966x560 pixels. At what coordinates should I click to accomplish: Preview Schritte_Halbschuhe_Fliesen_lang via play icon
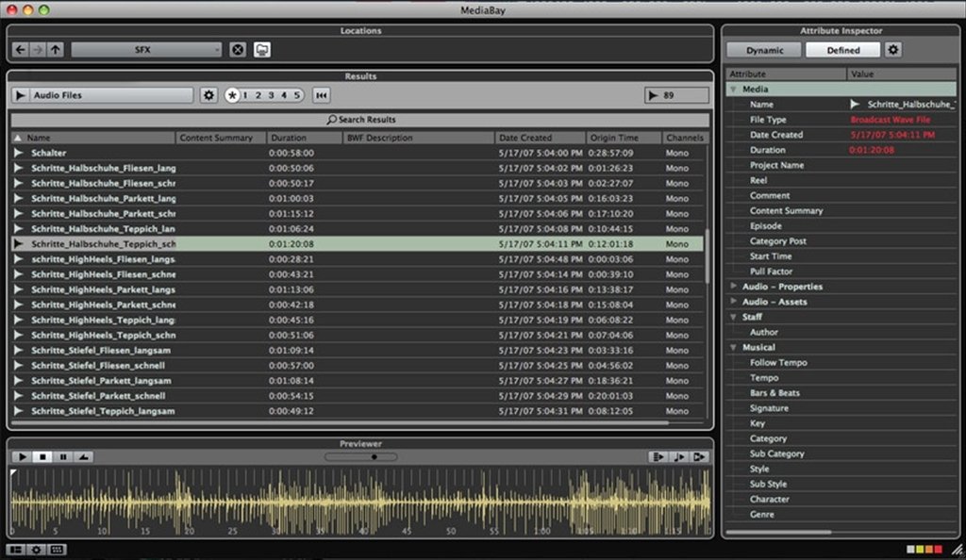click(x=19, y=168)
